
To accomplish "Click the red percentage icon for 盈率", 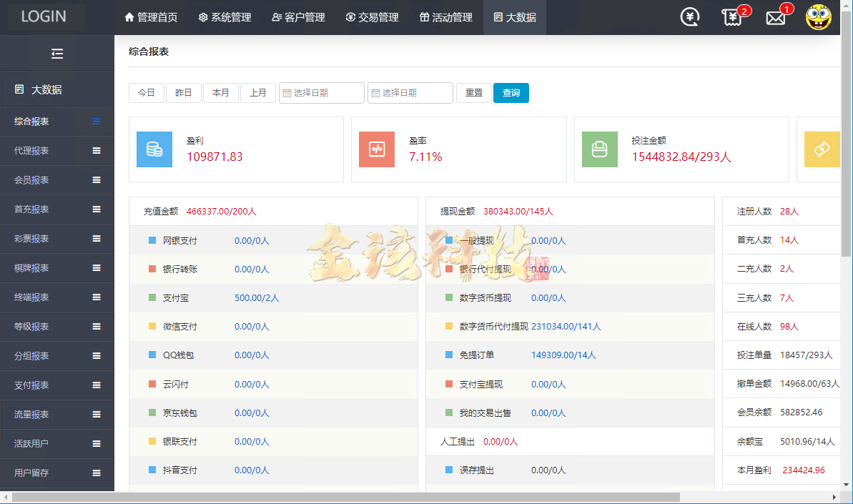I will (x=377, y=149).
